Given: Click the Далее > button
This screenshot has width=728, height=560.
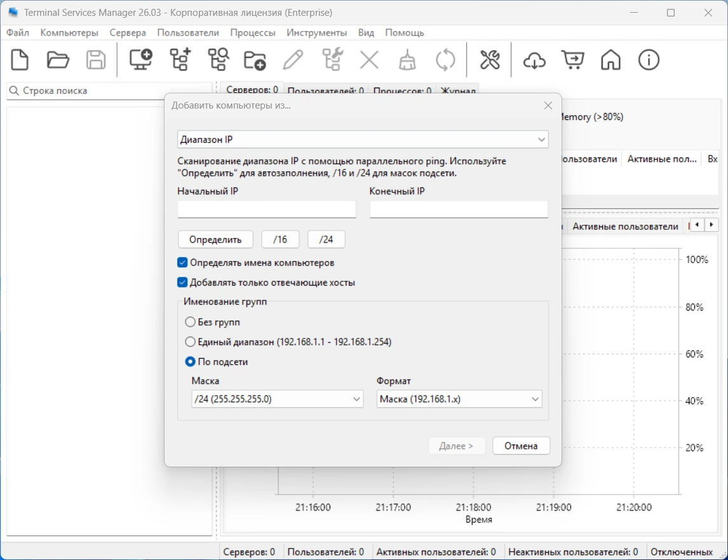Looking at the screenshot, I should click(456, 446).
